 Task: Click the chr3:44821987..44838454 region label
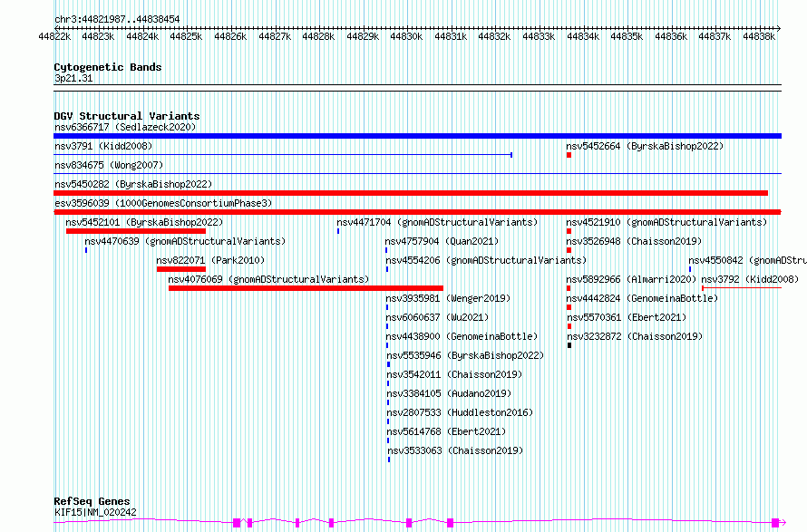coord(117,19)
